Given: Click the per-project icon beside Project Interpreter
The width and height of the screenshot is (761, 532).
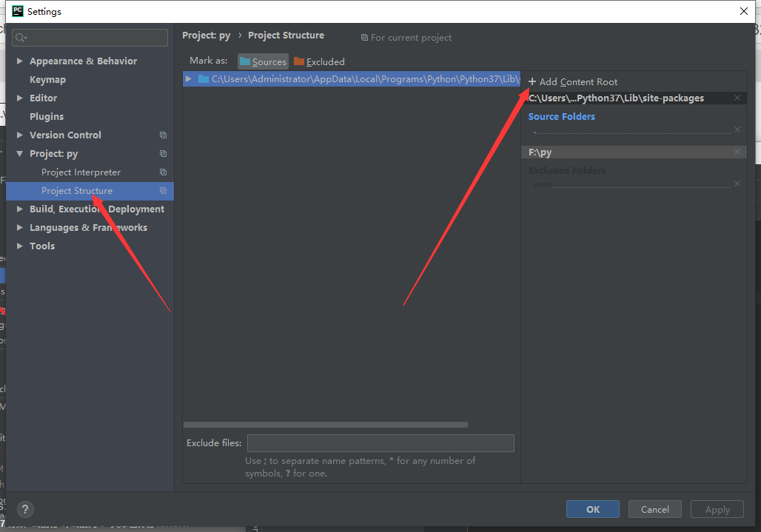Looking at the screenshot, I should [163, 172].
